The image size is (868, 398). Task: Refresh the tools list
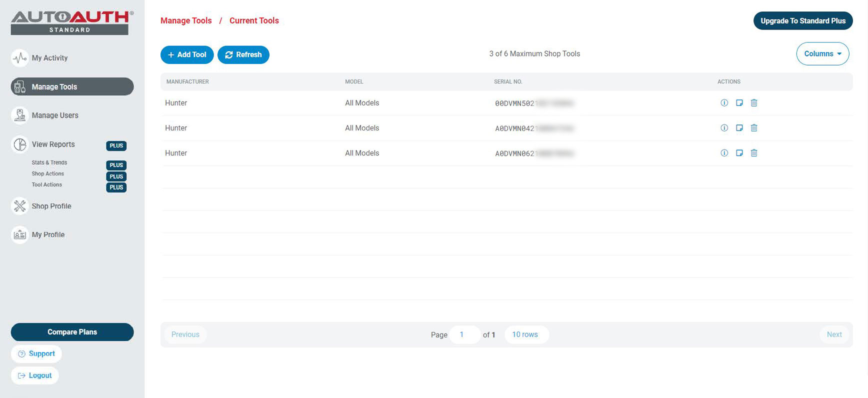point(243,54)
